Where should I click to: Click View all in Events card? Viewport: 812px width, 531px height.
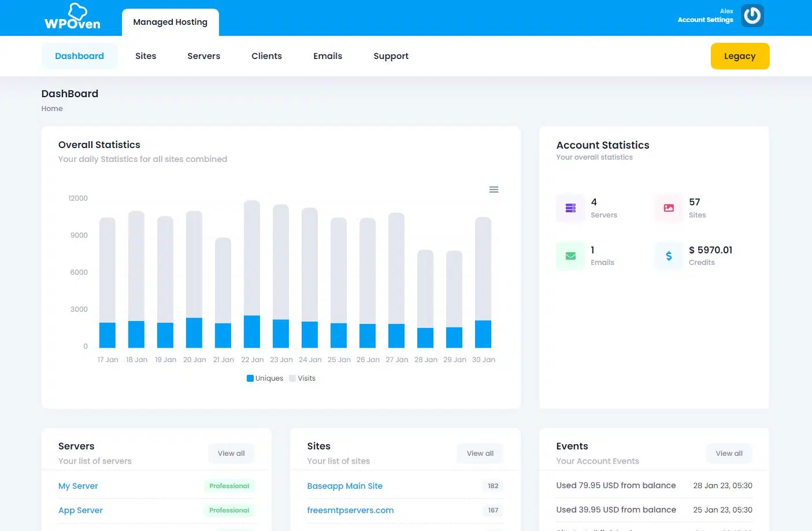tap(729, 453)
